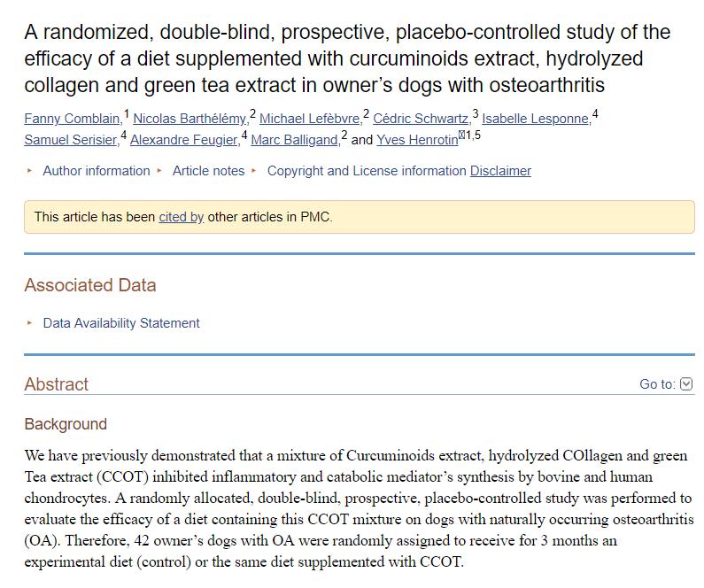
Task: Open author Fanny Comblain's link
Action: click(x=73, y=119)
